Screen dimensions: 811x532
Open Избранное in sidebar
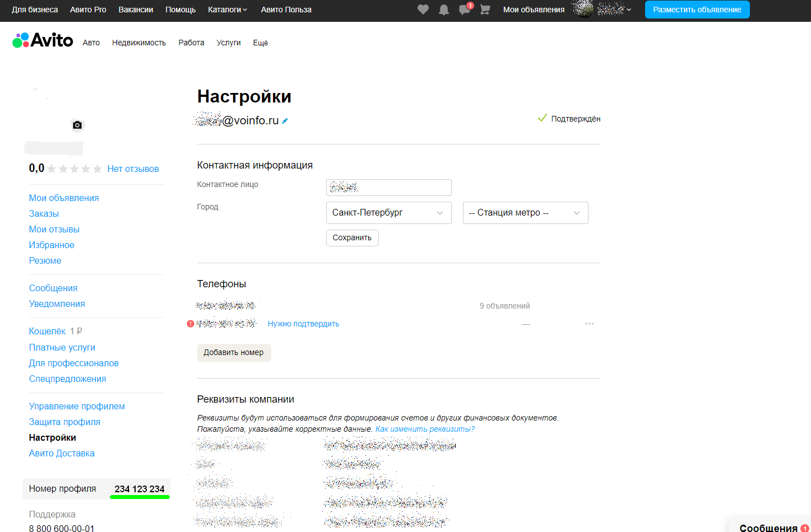point(52,245)
